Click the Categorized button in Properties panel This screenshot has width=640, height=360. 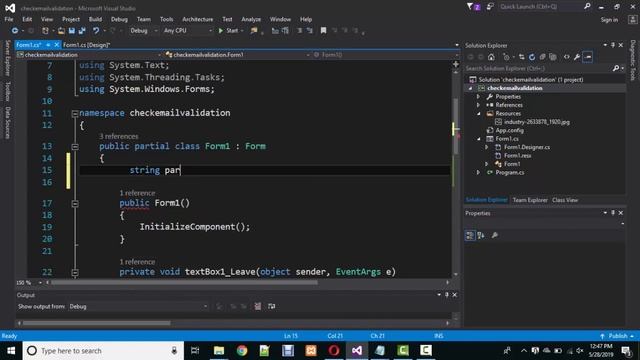coord(470,236)
